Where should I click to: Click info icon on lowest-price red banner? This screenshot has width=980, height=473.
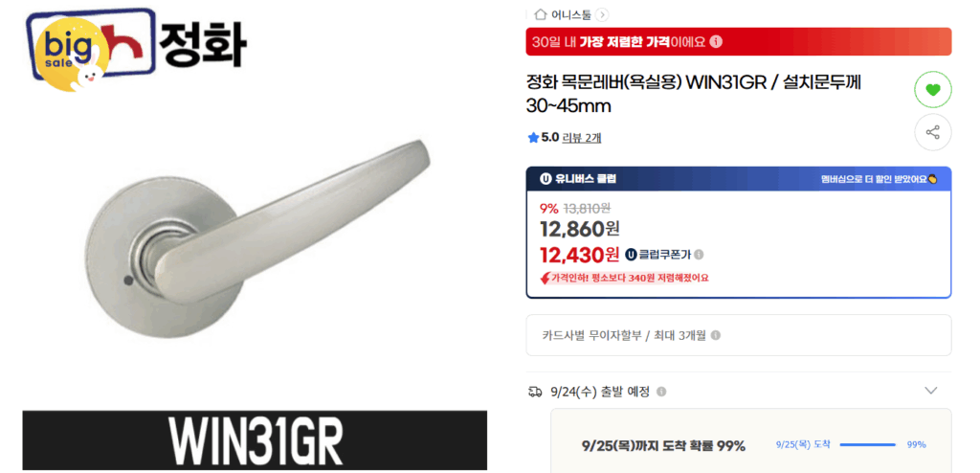click(716, 42)
